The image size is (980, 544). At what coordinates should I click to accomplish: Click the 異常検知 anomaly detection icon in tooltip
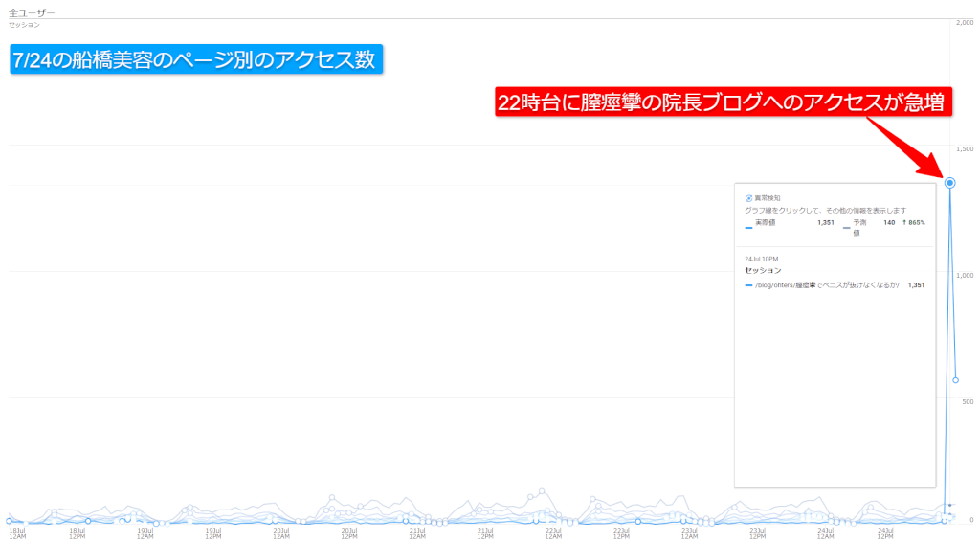click(x=748, y=198)
